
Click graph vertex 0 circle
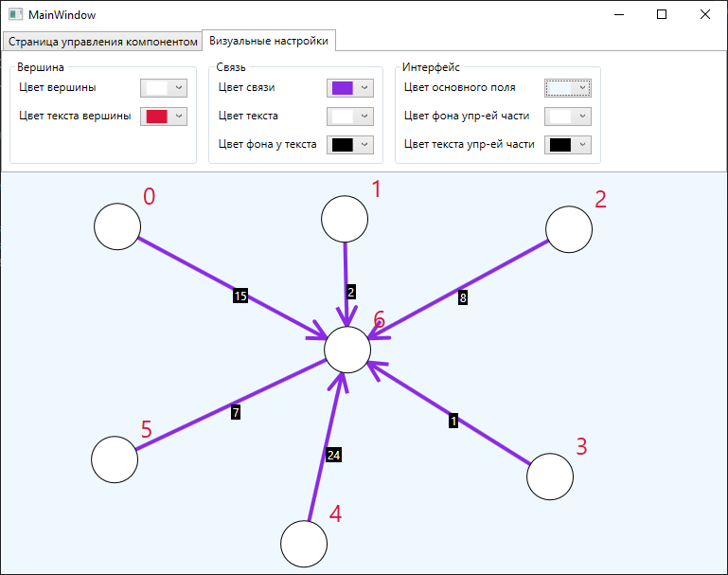click(117, 226)
